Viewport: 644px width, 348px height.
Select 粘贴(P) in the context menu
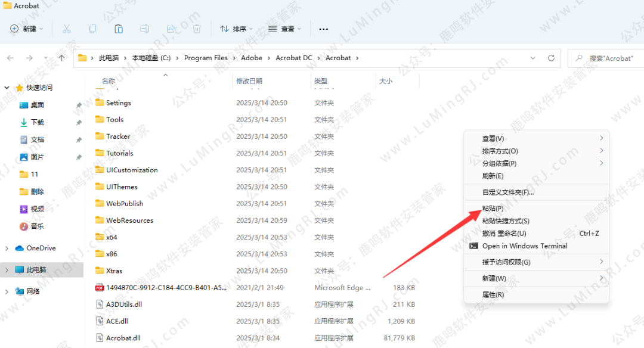(493, 209)
